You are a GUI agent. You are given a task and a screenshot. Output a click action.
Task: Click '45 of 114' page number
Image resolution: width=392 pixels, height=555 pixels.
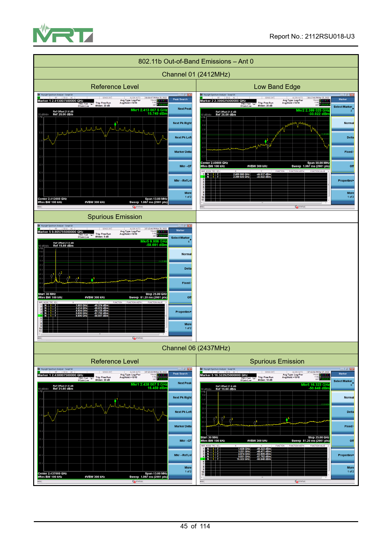pos(195,526)
